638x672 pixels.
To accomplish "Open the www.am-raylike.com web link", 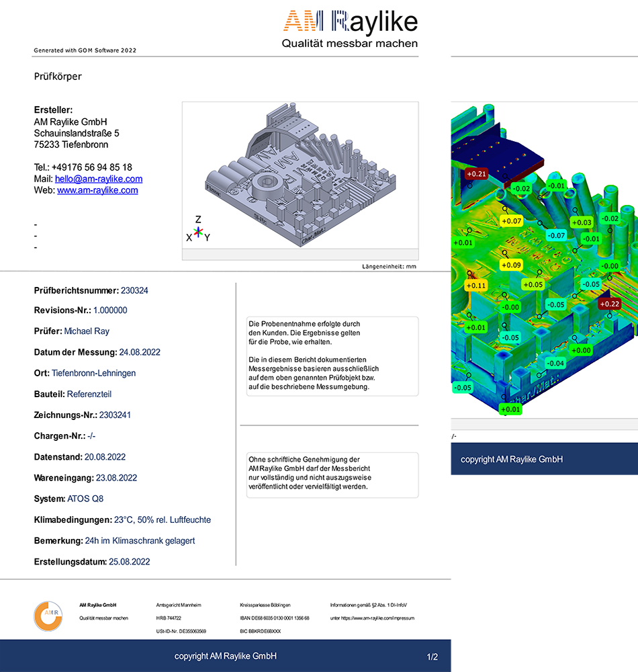I will [97, 190].
